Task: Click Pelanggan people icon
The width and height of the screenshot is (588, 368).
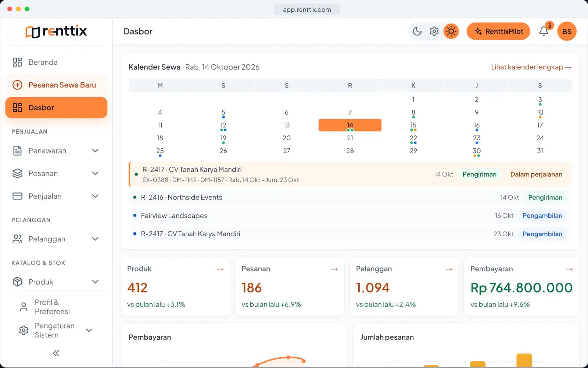Action: click(17, 239)
